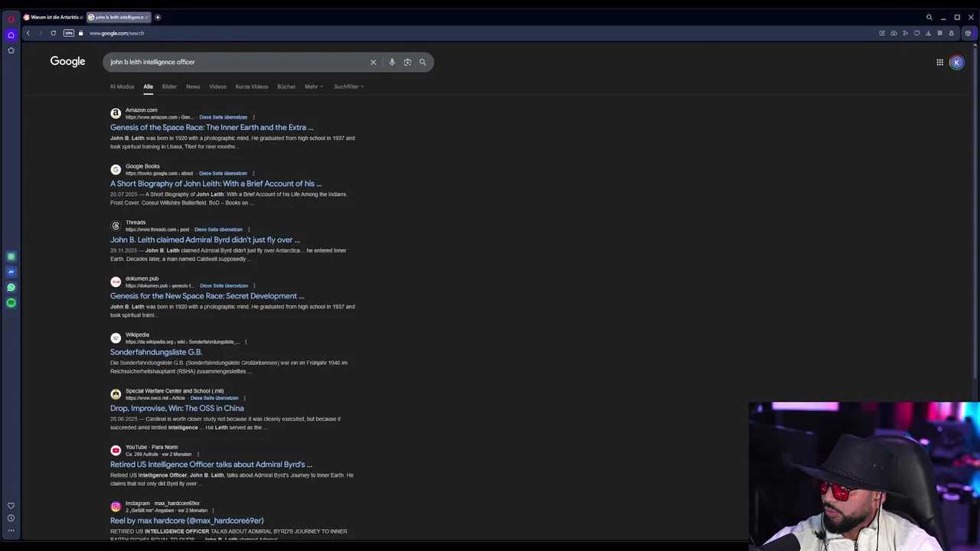980x551 pixels.
Task: Open Spotify in the sidebar
Action: [11, 303]
